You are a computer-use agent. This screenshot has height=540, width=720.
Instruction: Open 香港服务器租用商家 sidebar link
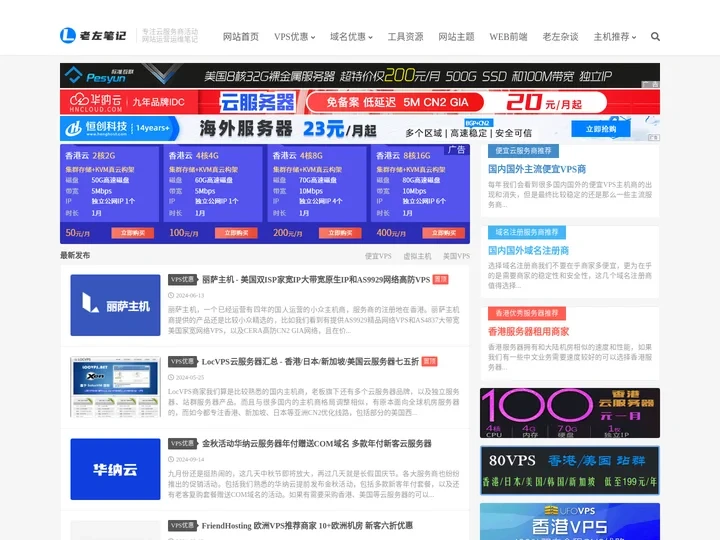pyautogui.click(x=529, y=331)
